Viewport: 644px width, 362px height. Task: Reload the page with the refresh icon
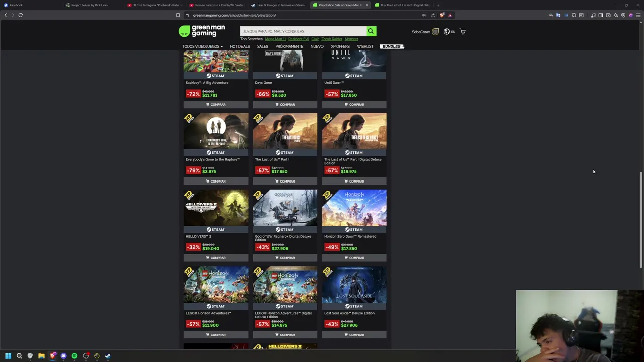click(21, 15)
